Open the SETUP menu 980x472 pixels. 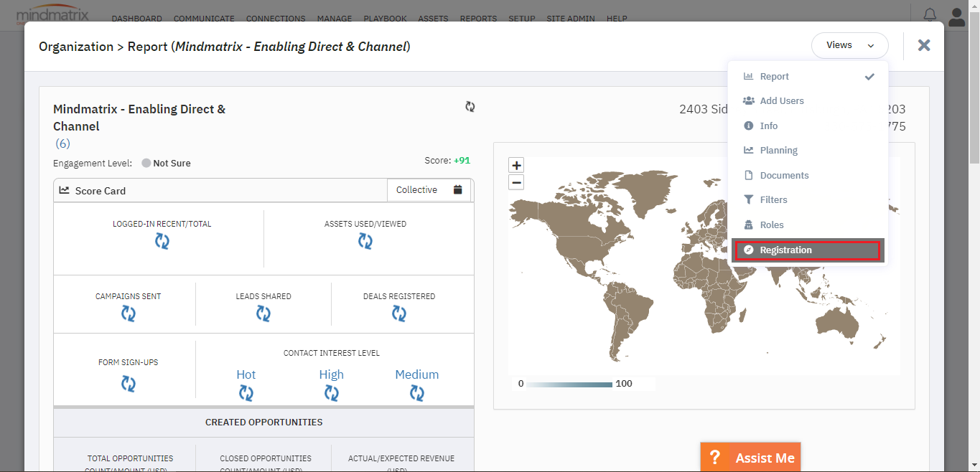[522, 19]
